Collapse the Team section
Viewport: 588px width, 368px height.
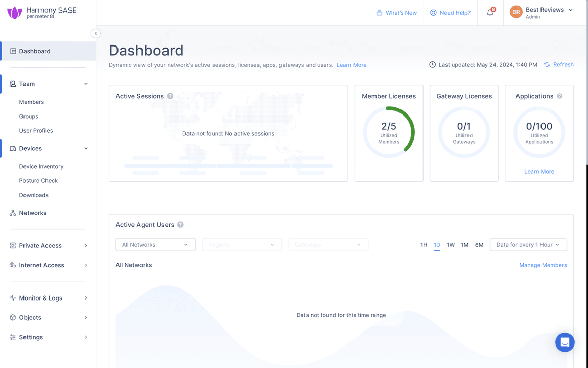(85, 84)
